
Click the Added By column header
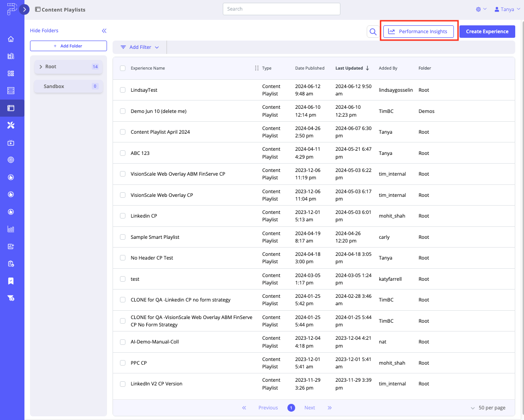tap(388, 68)
